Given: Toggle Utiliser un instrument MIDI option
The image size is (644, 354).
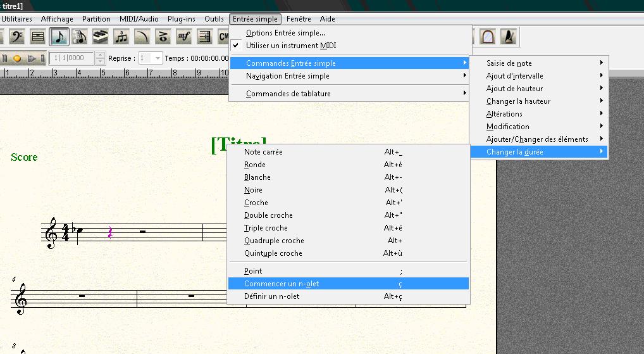Looking at the screenshot, I should [x=291, y=46].
